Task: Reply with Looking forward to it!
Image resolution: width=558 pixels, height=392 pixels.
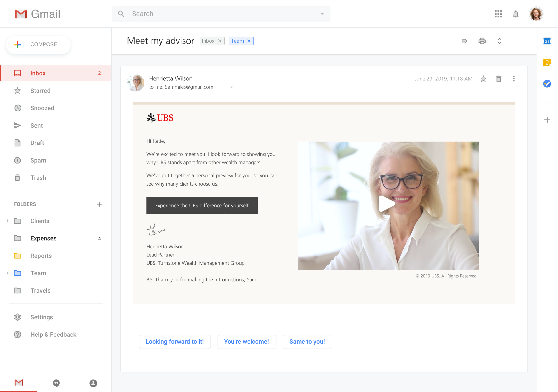Action: pos(175,342)
